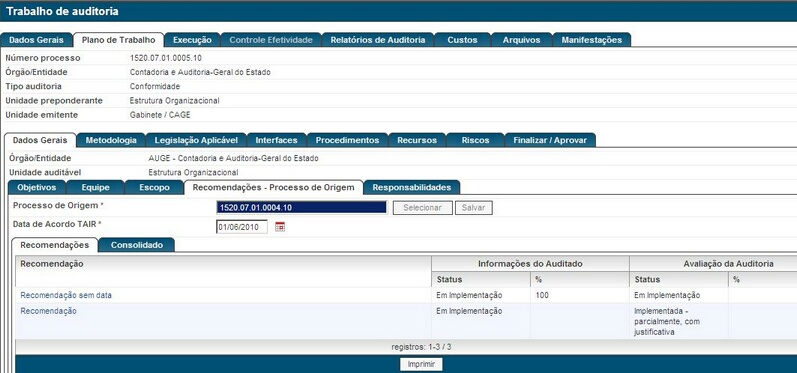
Task: Open the 'Recomendação sem data' link
Action: (x=66, y=295)
